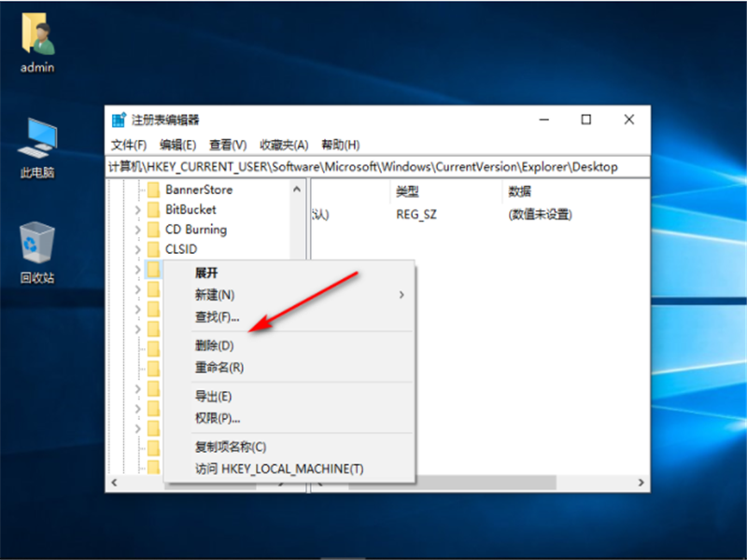Expand the BitBucket tree node chevron
Screen dimensions: 747x560
[138, 209]
